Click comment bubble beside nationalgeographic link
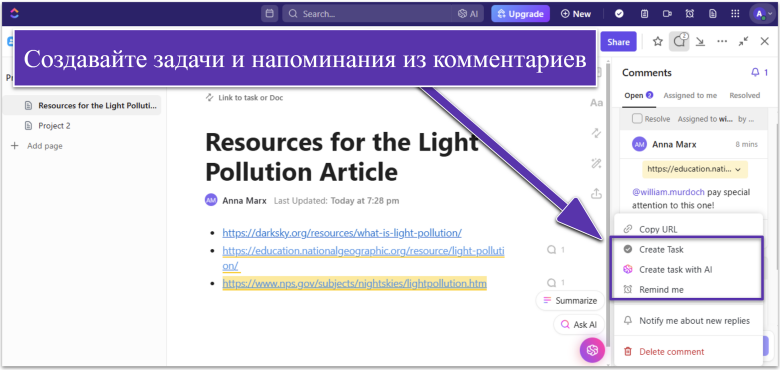This screenshot has width=780, height=370. pyautogui.click(x=555, y=250)
